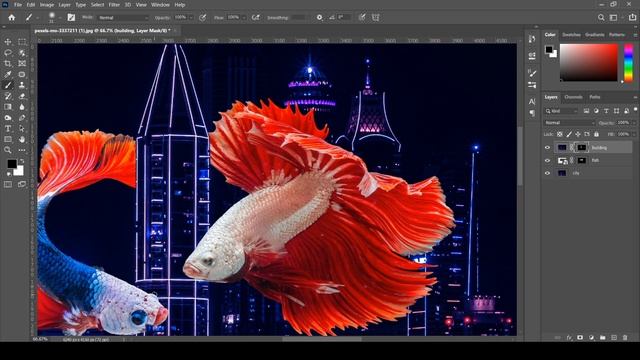Select the Pen tool
This screenshot has height=360, width=640.
pos(22,118)
